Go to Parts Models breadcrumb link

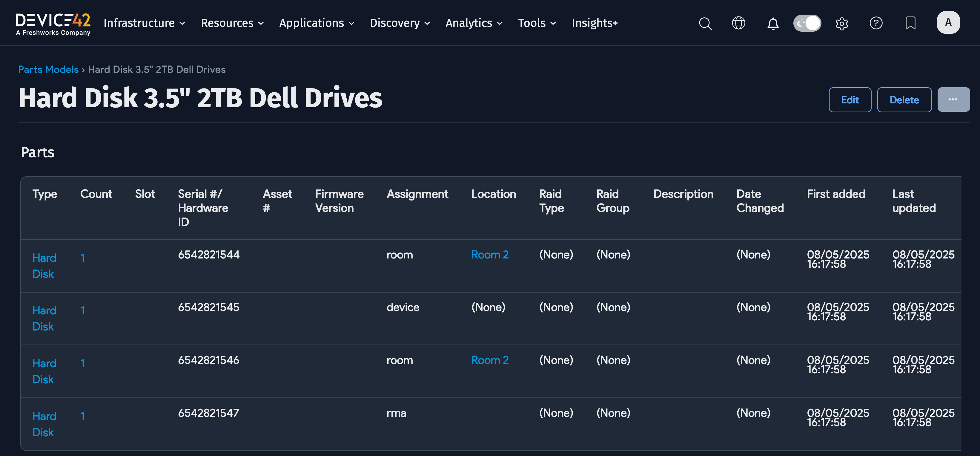pos(48,69)
